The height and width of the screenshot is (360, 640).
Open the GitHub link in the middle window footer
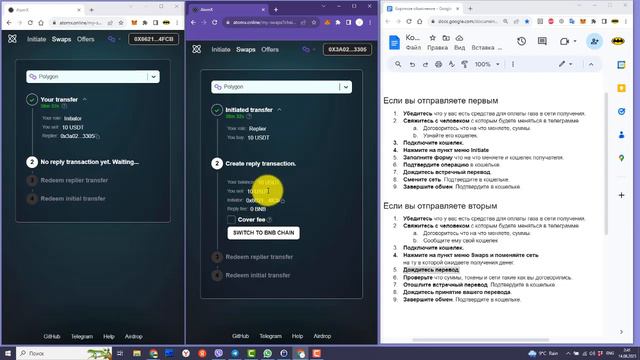(x=240, y=336)
